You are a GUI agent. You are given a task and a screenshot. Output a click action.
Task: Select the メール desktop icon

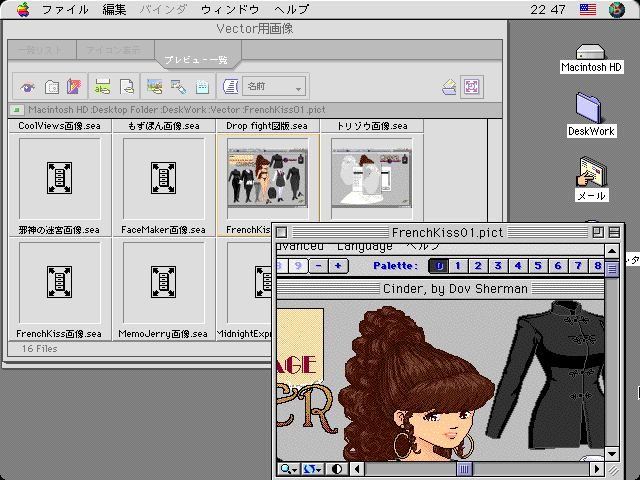(x=591, y=179)
